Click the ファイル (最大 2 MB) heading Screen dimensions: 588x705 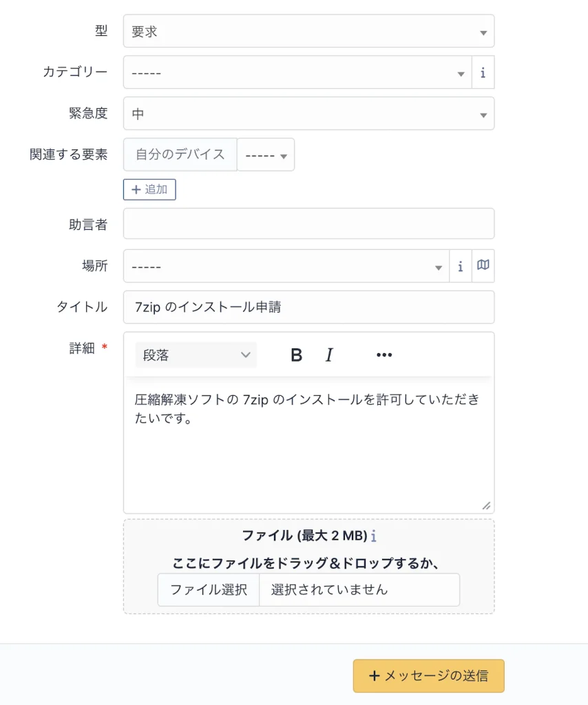click(x=304, y=536)
